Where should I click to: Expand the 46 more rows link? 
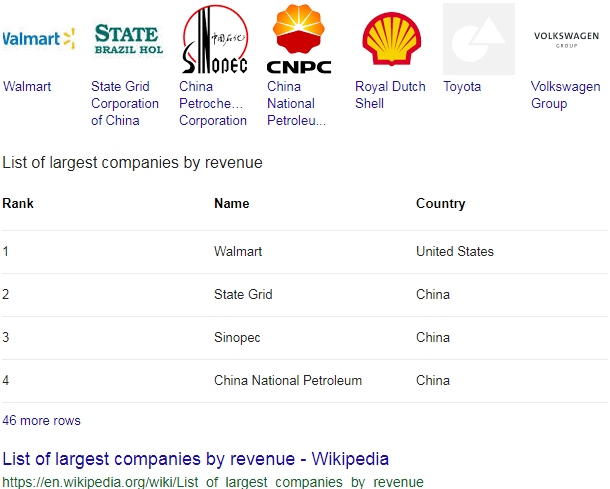point(41,421)
